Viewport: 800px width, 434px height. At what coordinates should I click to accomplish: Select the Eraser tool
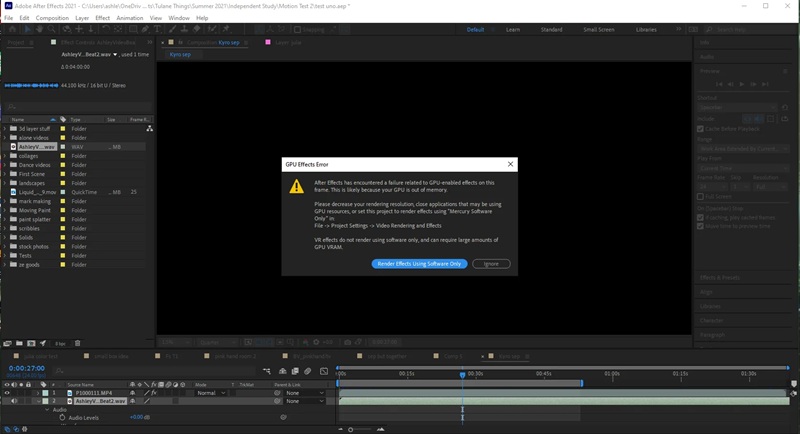tap(196, 29)
